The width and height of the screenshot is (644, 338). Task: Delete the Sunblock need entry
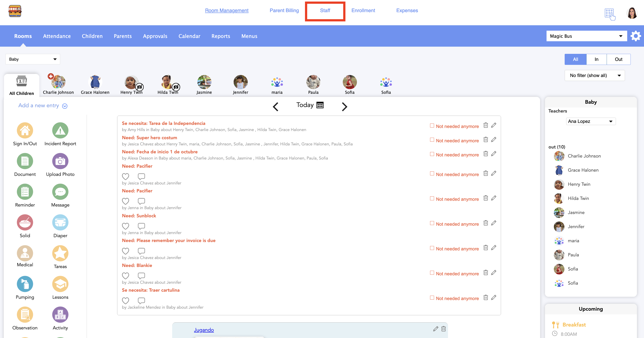(486, 223)
